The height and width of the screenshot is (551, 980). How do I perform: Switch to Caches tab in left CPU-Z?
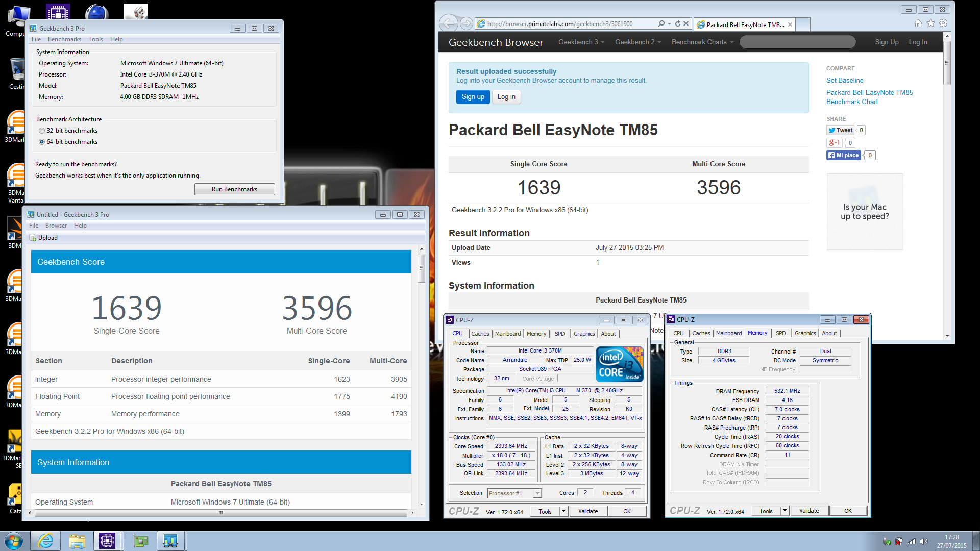[480, 334]
